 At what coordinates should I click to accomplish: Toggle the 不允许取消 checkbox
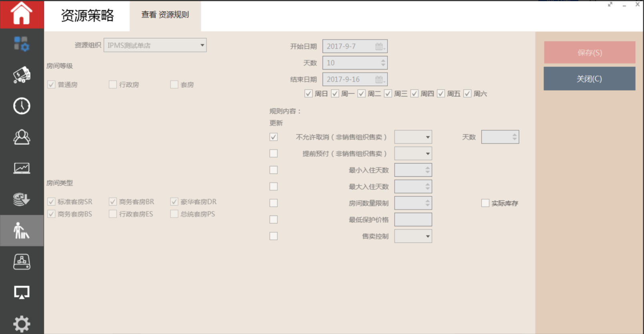click(273, 137)
